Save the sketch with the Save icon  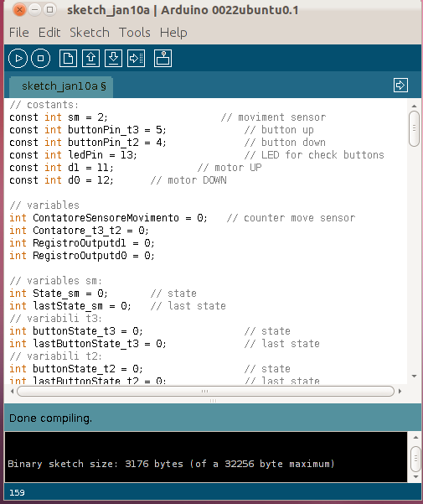point(113,58)
